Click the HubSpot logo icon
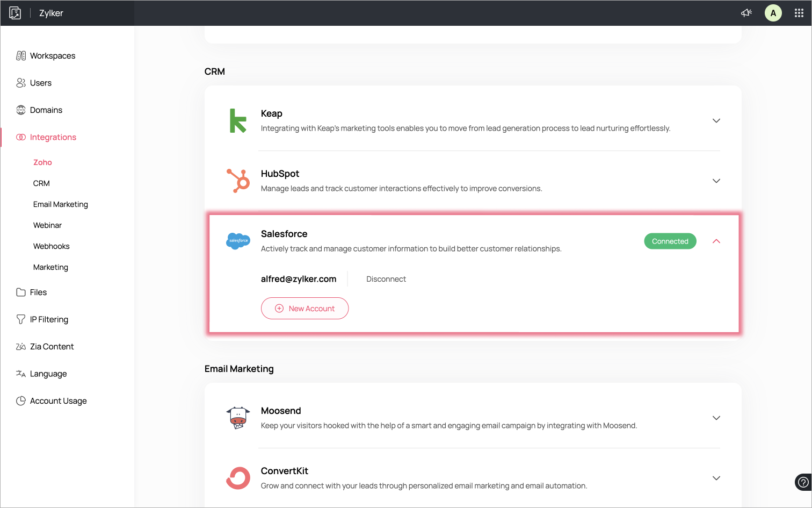Image resolution: width=812 pixels, height=508 pixels. tap(238, 181)
